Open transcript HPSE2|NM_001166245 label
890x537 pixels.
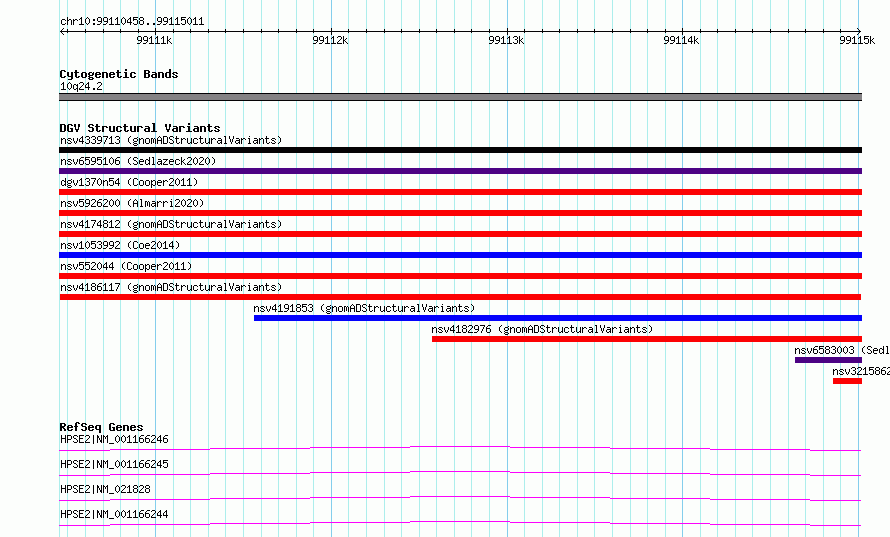pyautogui.click(x=114, y=464)
